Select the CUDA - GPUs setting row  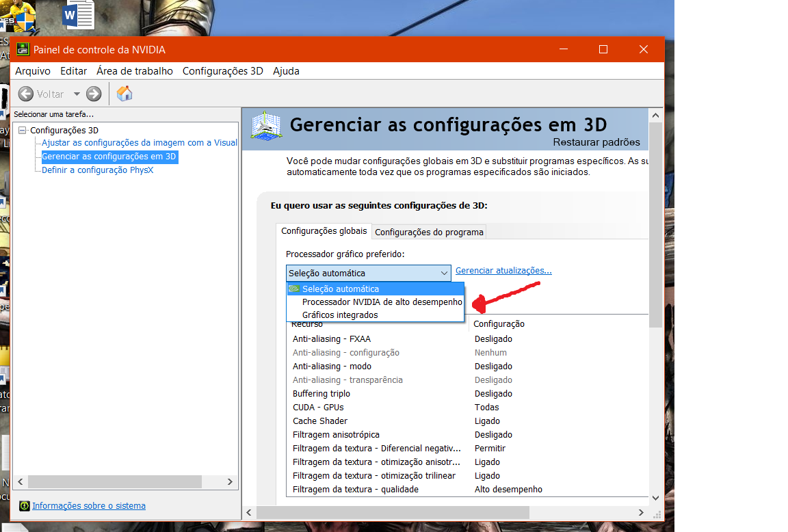[x=467, y=408]
